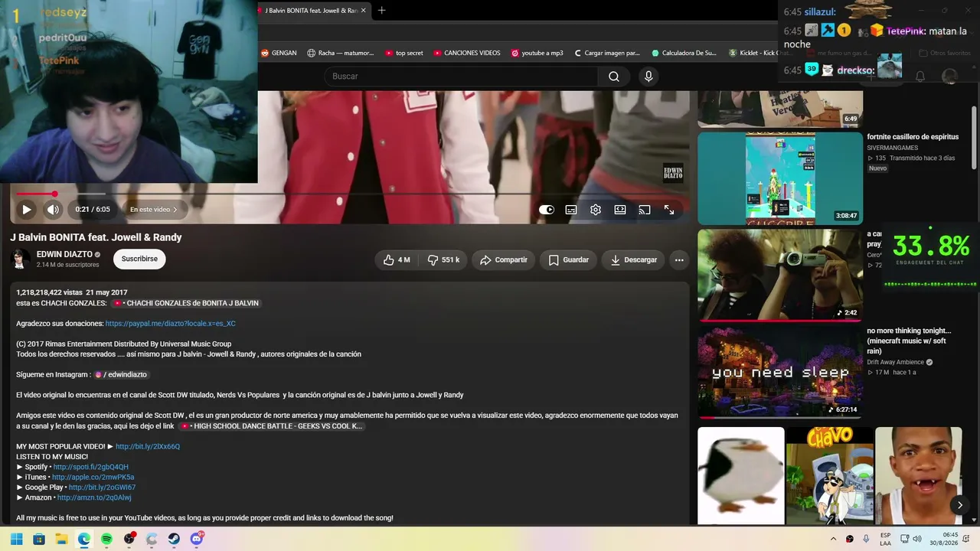This screenshot has width=980, height=551.
Task: Open OBS Studio from the taskbar
Action: pos(129,539)
